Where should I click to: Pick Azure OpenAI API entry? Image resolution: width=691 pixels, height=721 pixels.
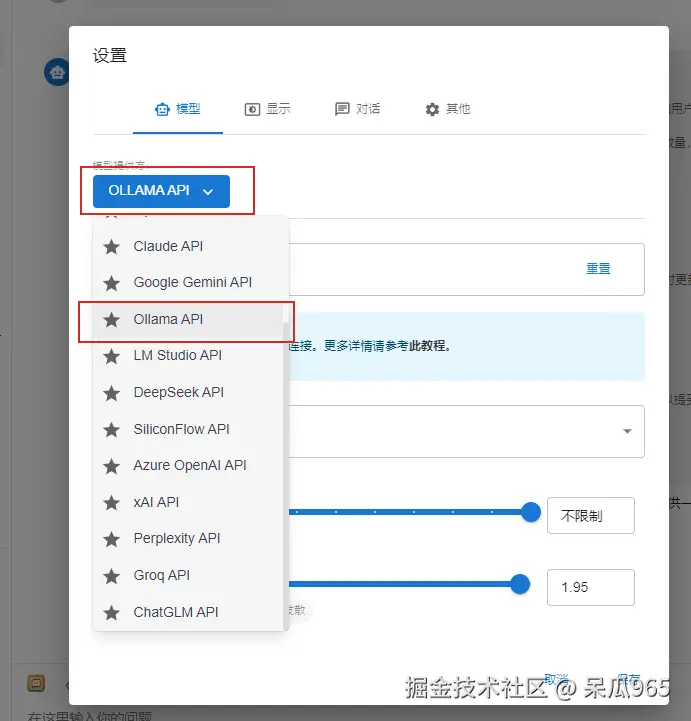tap(188, 465)
